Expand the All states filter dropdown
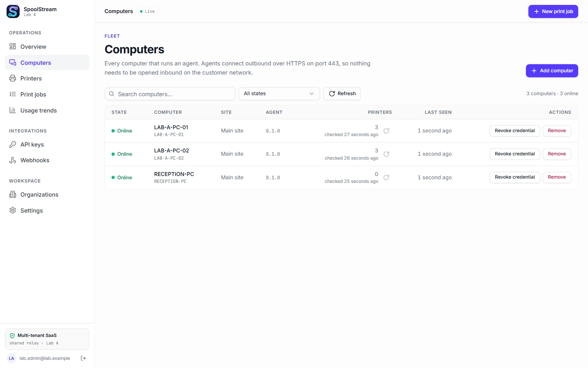 pos(279,94)
